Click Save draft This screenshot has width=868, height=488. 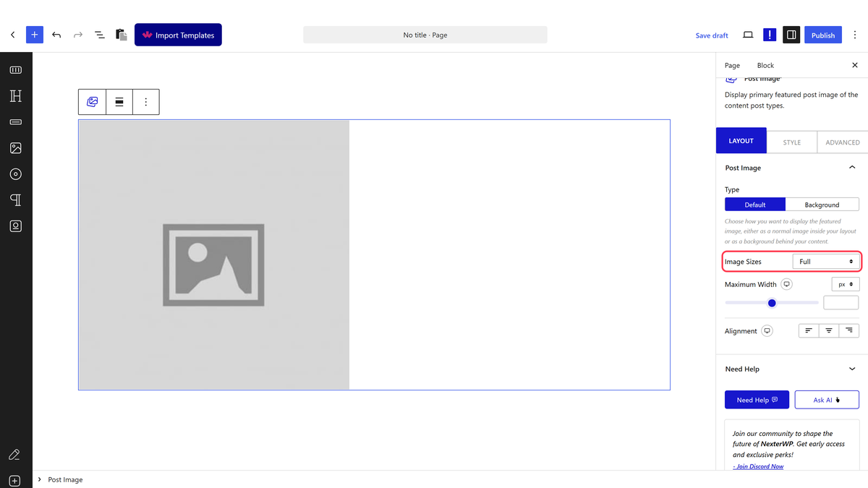click(x=712, y=35)
